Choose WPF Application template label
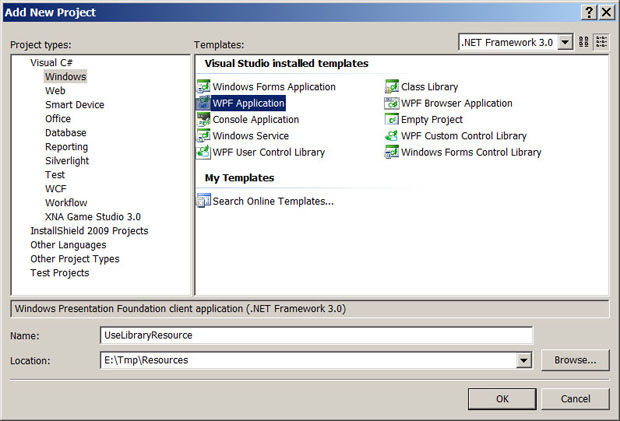 248,103
